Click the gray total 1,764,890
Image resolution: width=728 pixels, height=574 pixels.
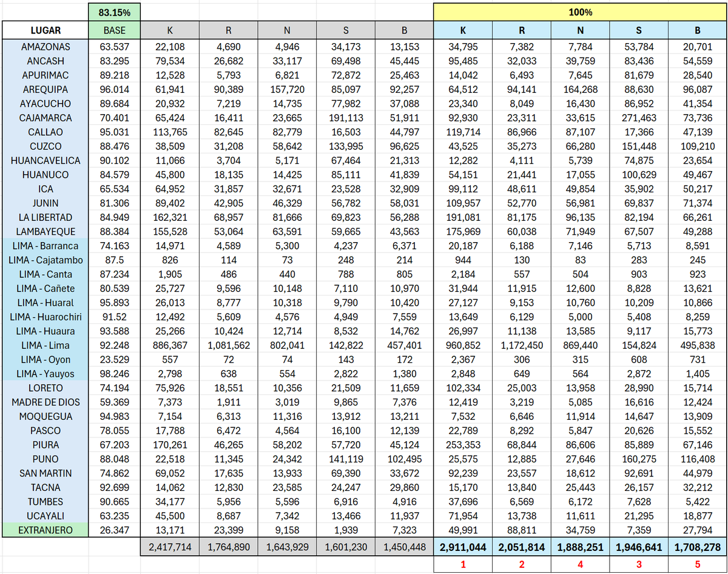point(228,547)
